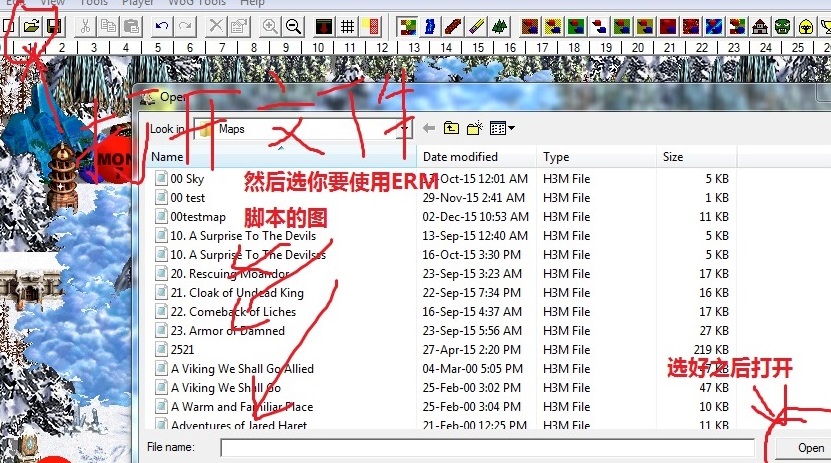Sort files by Size column
The width and height of the screenshot is (831, 463).
[696, 157]
